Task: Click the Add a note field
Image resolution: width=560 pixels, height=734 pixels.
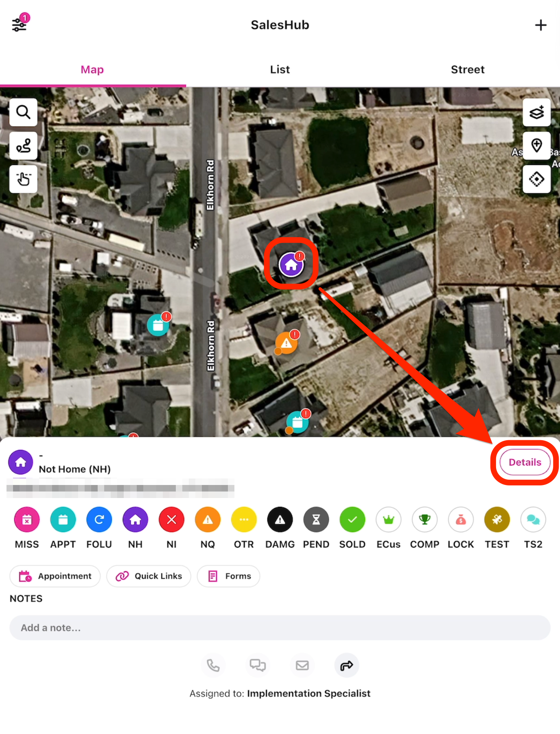Action: pos(280,628)
